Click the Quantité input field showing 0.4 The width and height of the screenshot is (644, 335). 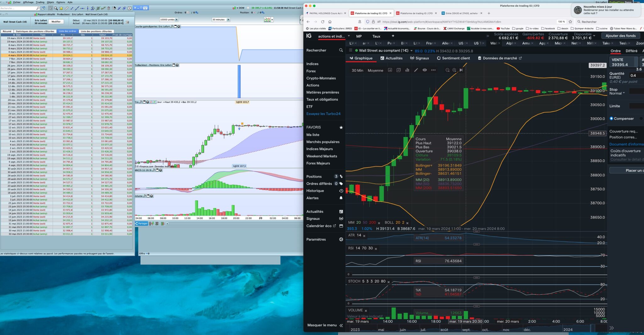(x=636, y=76)
